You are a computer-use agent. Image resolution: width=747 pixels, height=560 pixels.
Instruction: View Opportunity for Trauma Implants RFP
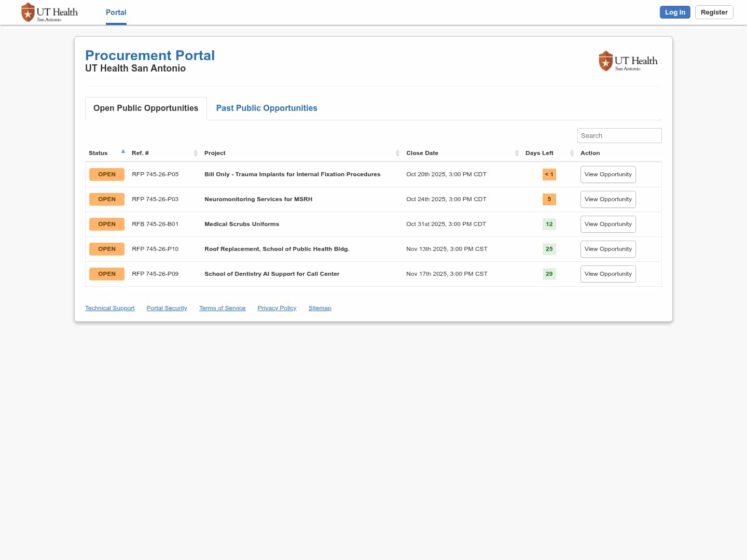pyautogui.click(x=608, y=174)
